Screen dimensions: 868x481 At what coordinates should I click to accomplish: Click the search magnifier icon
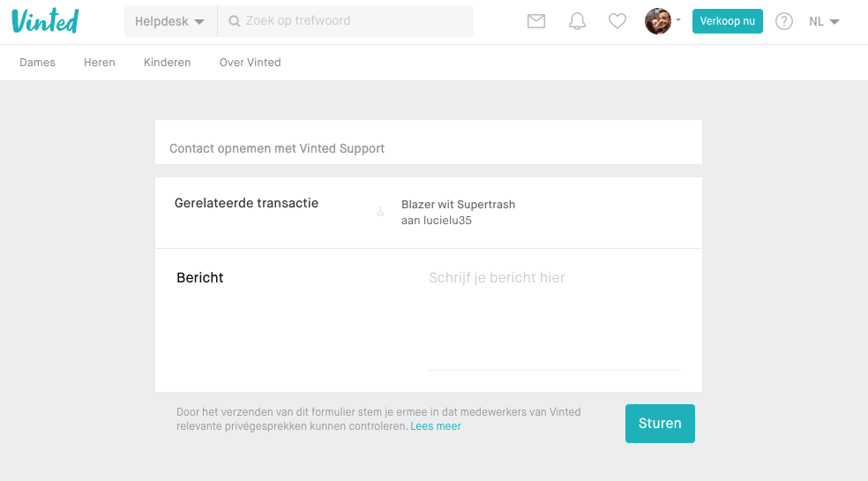tap(234, 21)
